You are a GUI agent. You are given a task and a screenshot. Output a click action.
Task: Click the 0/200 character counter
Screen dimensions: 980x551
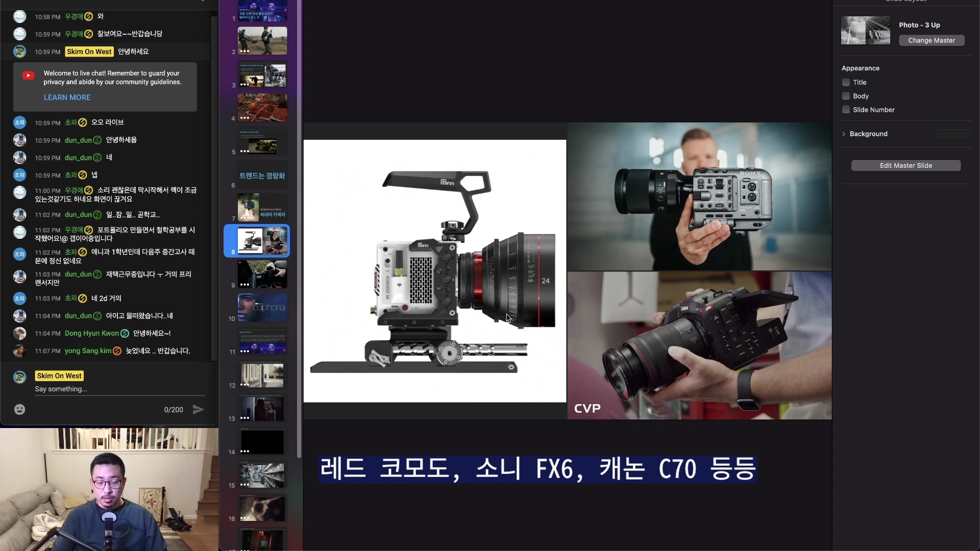point(174,410)
